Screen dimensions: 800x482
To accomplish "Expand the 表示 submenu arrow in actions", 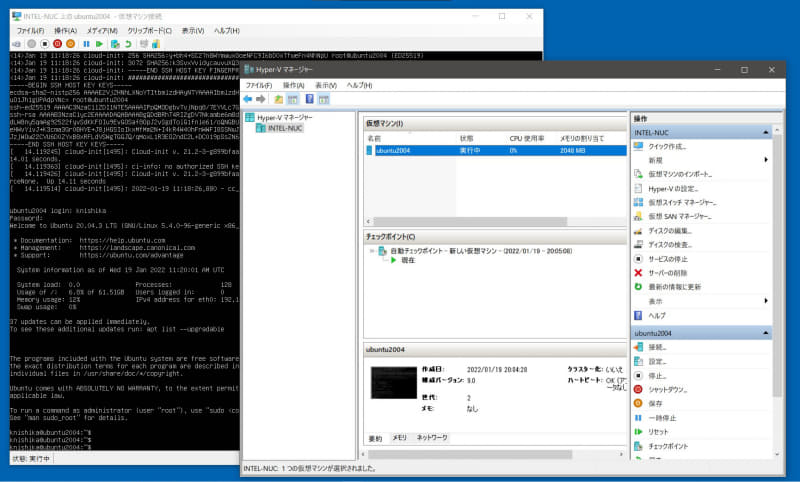I will pyautogui.click(x=766, y=301).
